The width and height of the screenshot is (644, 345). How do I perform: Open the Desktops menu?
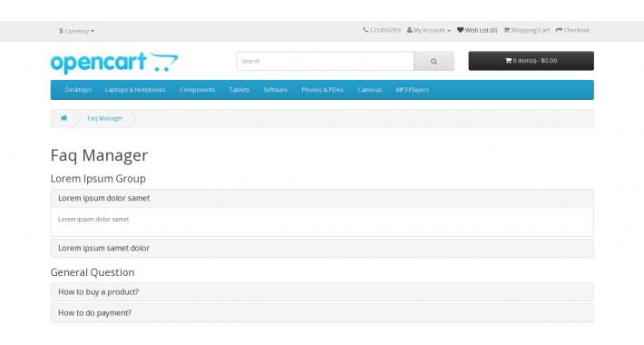(78, 90)
